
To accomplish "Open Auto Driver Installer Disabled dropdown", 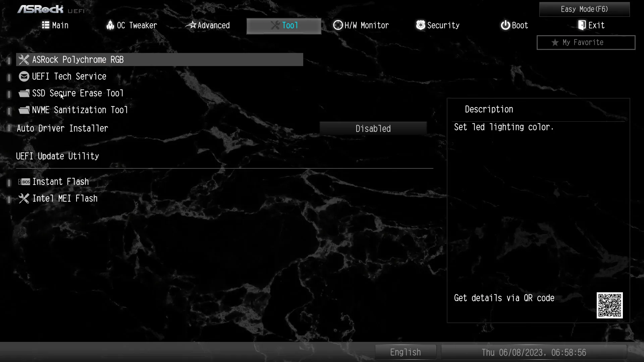I will coord(373,129).
